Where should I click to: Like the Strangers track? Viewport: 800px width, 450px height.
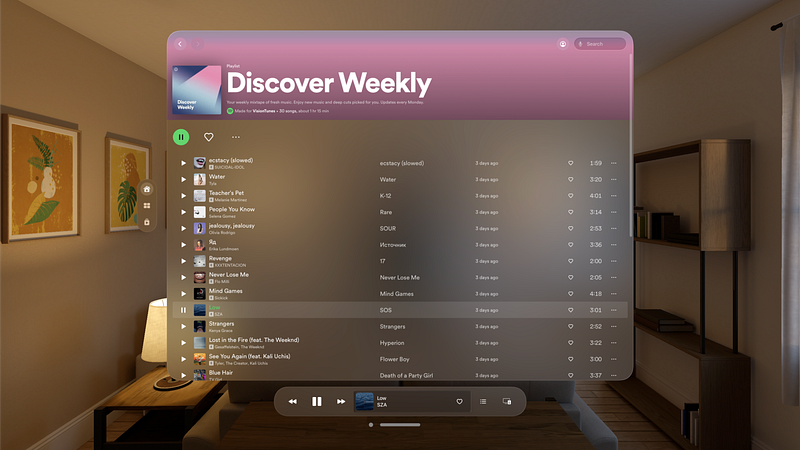tap(570, 327)
